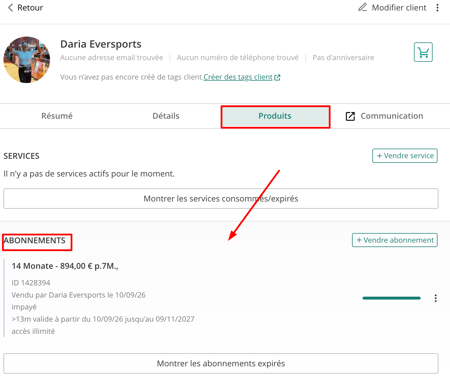Select the Produits tab

275,116
